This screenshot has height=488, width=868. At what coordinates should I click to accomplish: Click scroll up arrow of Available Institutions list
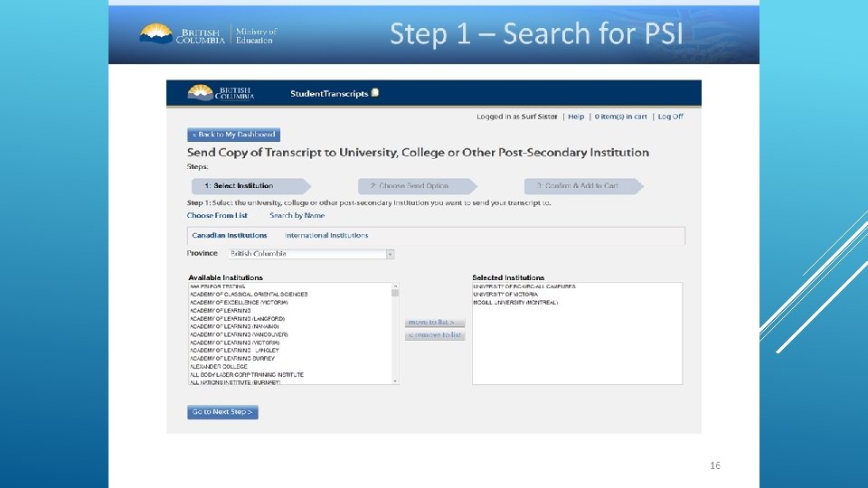coord(395,286)
